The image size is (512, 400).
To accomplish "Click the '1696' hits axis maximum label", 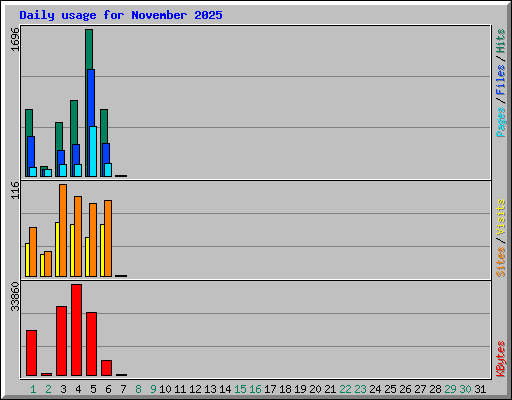I will point(15,39).
